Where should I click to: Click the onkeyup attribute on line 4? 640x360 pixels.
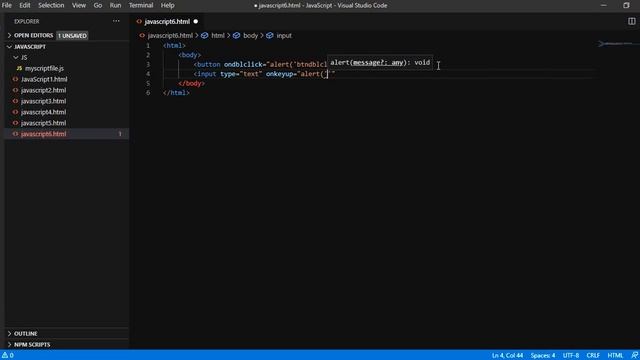click(x=280, y=74)
